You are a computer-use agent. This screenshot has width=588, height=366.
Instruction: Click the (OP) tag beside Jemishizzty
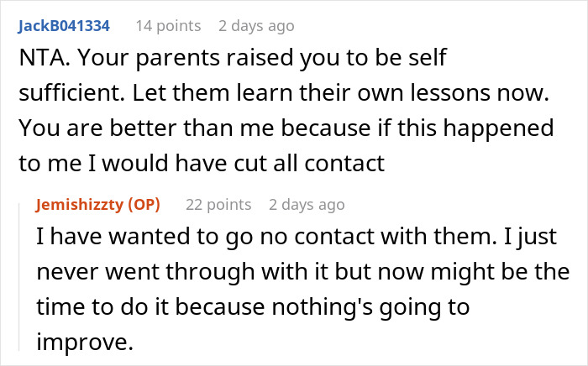(145, 204)
